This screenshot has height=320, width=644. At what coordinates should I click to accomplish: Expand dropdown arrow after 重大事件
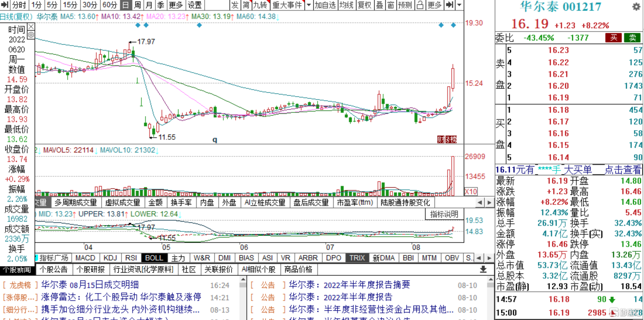click(309, 5)
